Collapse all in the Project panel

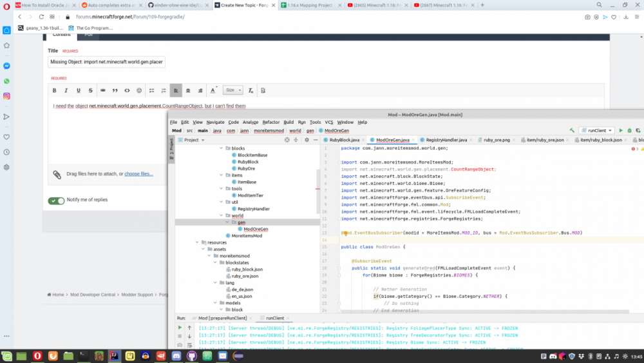(x=296, y=140)
